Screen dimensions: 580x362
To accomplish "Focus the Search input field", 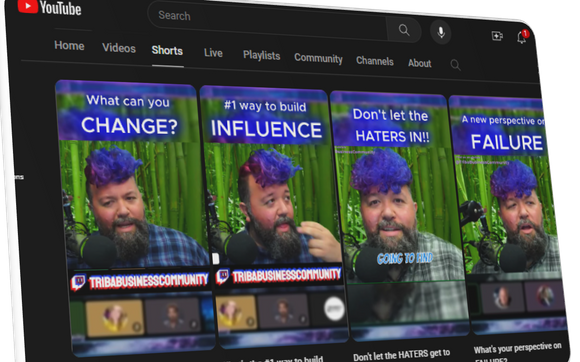I will [x=267, y=20].
